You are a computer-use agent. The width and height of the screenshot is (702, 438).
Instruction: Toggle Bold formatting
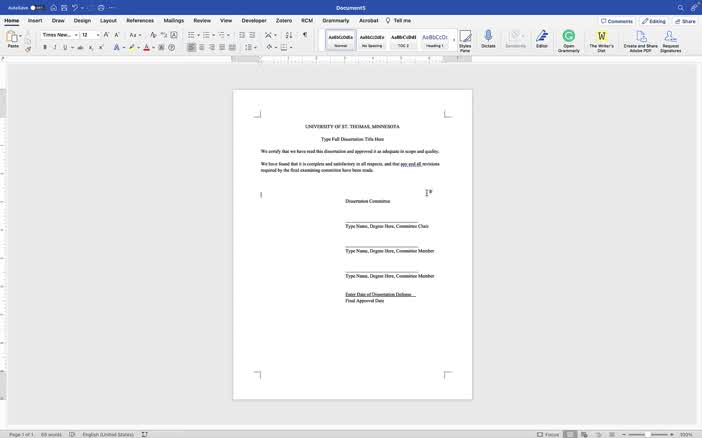(45, 47)
